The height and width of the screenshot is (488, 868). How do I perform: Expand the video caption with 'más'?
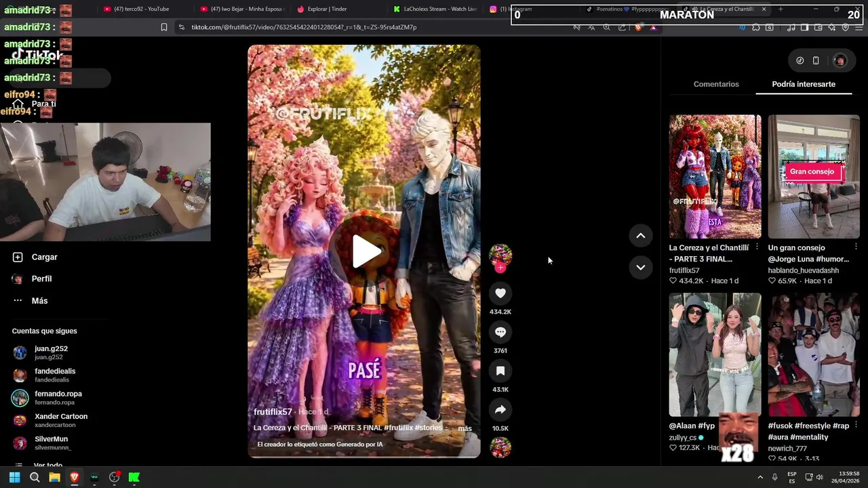465,428
